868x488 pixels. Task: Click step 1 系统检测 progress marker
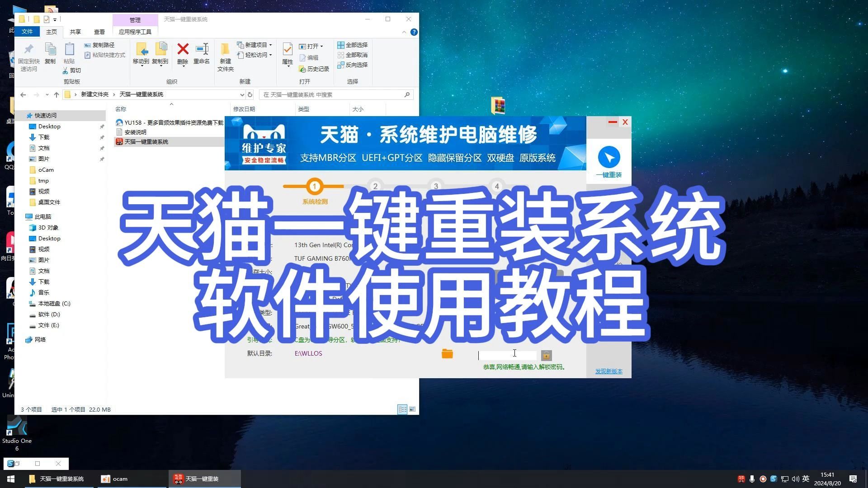coord(315,186)
